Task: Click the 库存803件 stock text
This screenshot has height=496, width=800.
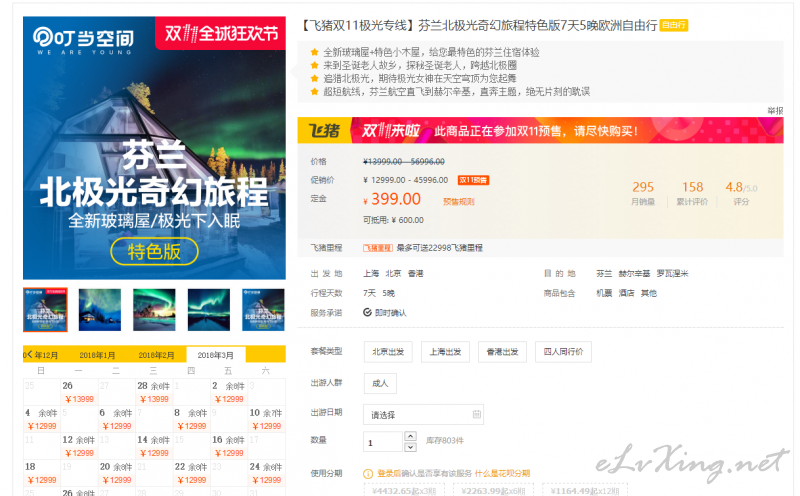Action: pos(445,440)
